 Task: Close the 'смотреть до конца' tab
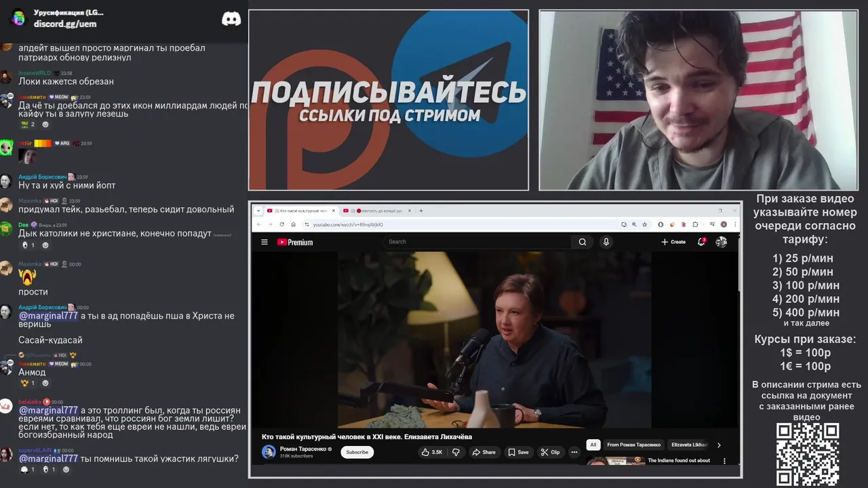tap(410, 211)
